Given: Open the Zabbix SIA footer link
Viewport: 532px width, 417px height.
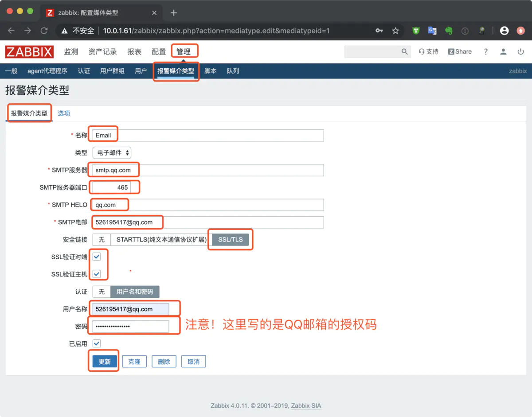Looking at the screenshot, I should click(x=306, y=405).
